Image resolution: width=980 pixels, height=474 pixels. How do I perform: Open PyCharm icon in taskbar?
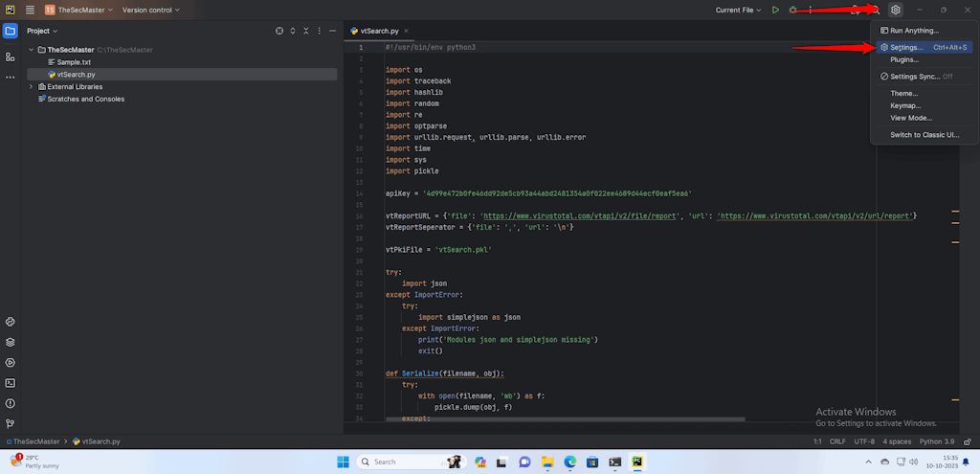tap(637, 462)
